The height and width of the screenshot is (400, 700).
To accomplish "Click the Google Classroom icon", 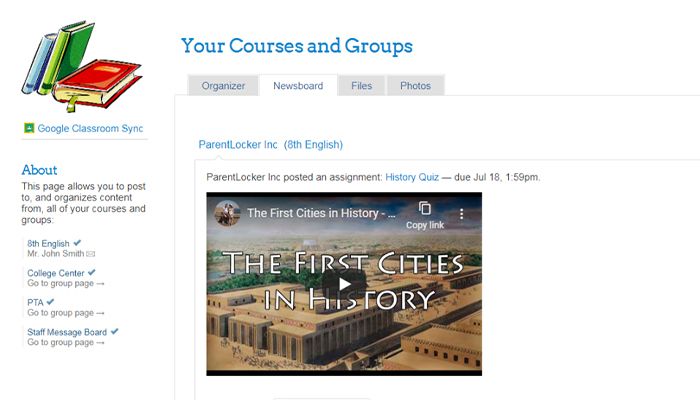I will 29,129.
